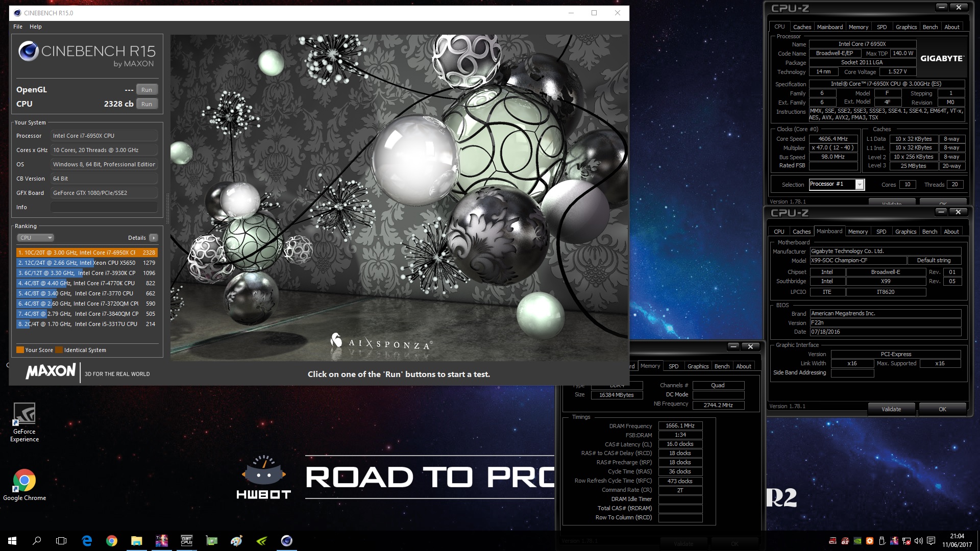Click the NVIDIA system tray icon

coord(857,541)
